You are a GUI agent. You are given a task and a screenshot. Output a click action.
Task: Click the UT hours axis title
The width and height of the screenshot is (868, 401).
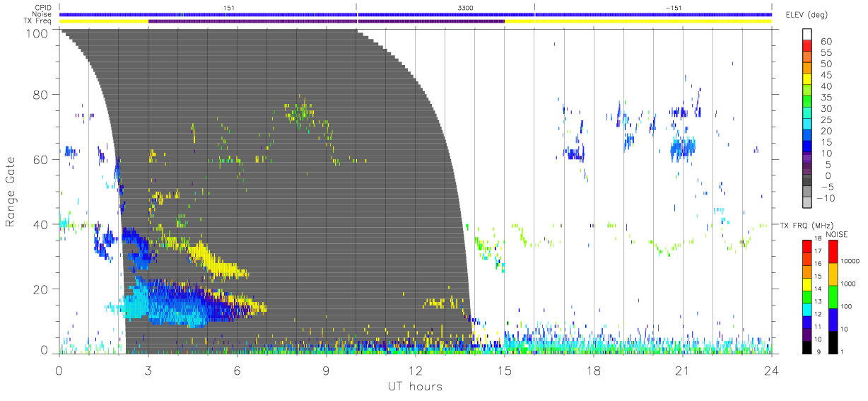click(415, 386)
